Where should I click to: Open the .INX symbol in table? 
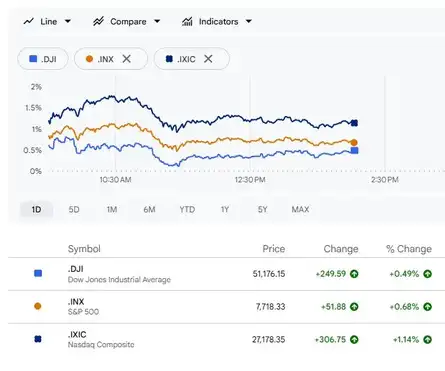tap(76, 302)
